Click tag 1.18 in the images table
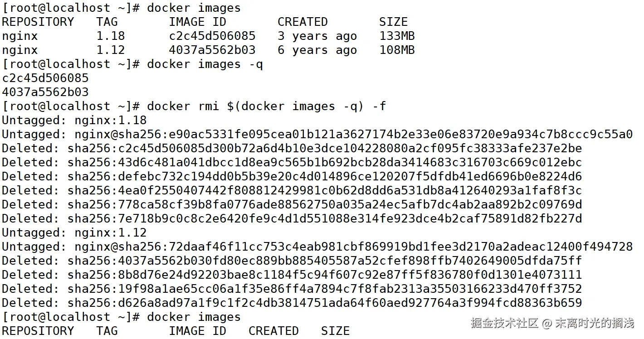The width and height of the screenshot is (644, 339). point(111,36)
